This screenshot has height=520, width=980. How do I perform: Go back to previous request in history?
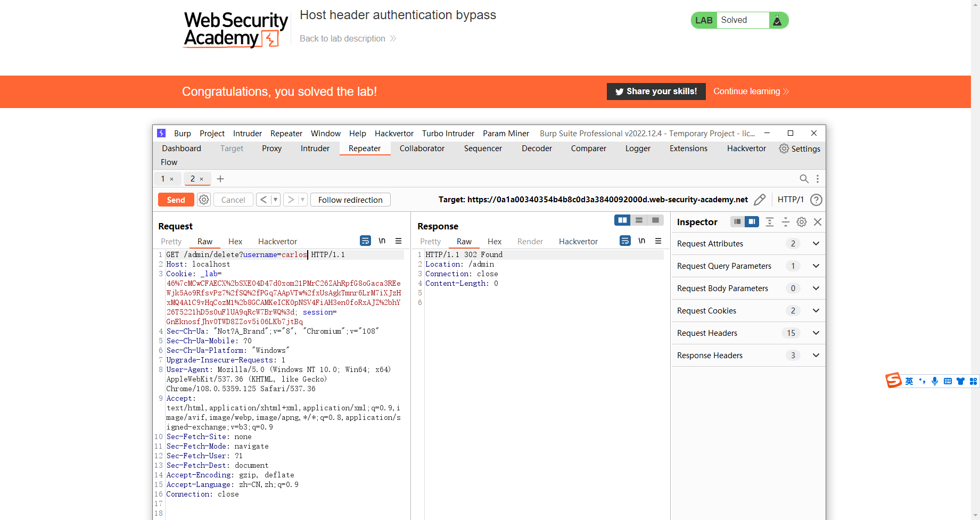pyautogui.click(x=263, y=200)
